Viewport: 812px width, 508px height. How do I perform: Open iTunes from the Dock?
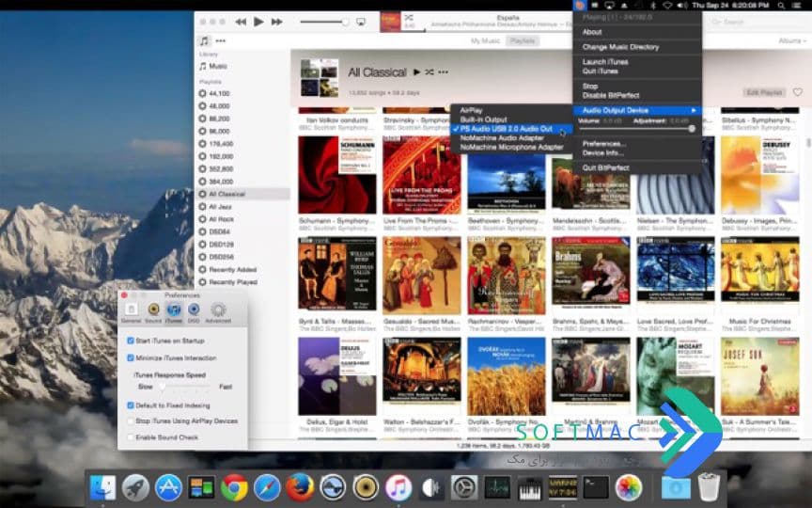coord(398,488)
